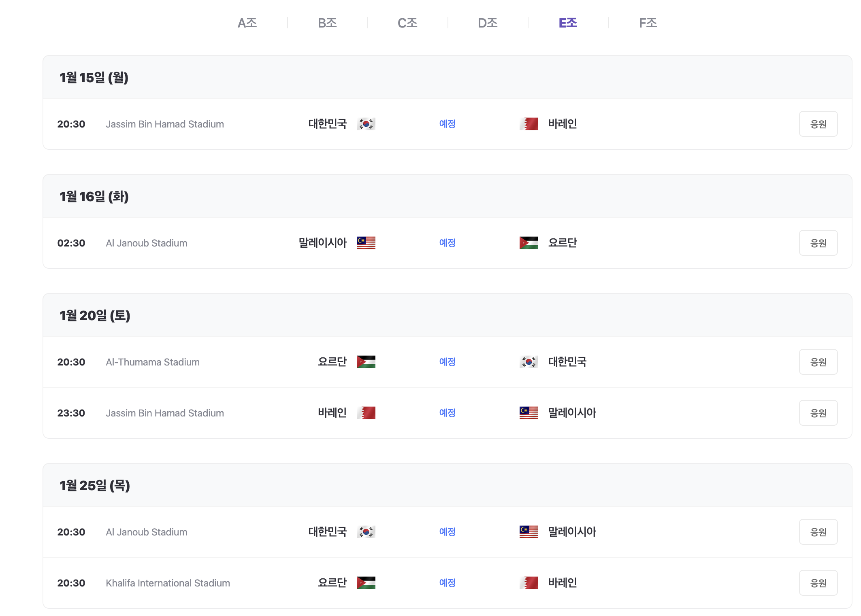
Task: Open the F조 group tab
Action: tap(648, 23)
